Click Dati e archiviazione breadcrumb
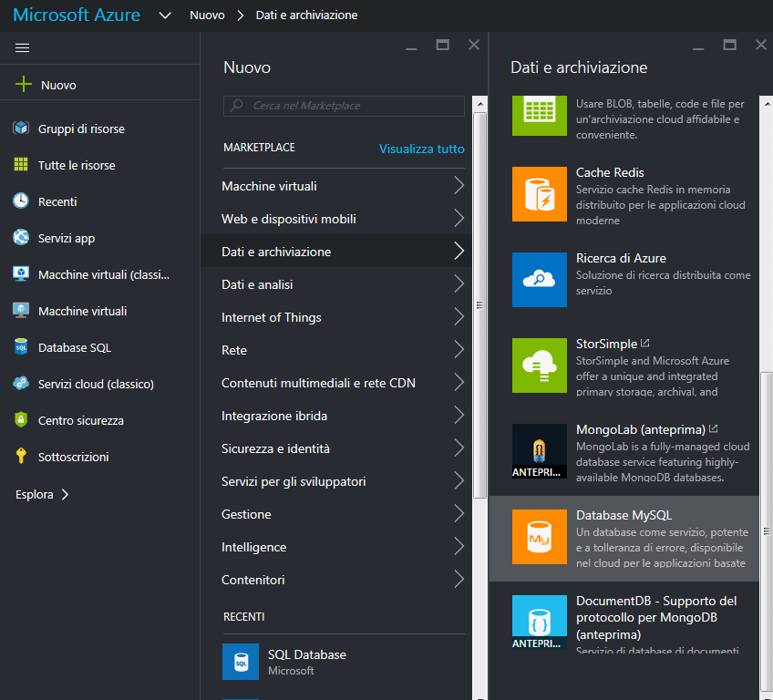The height and width of the screenshot is (700, 773). [306, 15]
